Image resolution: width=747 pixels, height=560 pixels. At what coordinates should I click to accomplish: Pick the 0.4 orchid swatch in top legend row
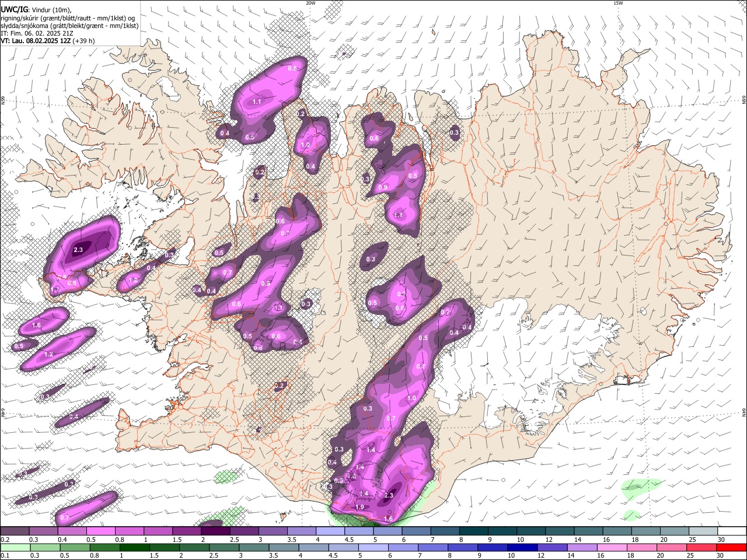[72, 531]
